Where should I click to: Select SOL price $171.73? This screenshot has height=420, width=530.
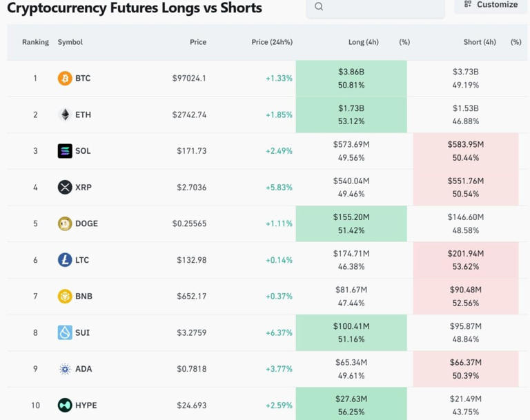pos(192,151)
